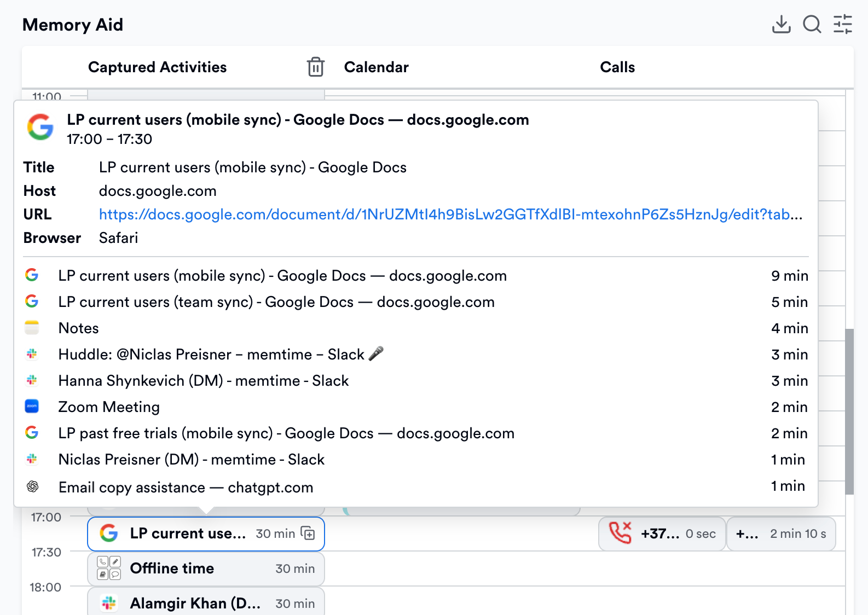Click Slack icon beside Niclas Preisner DM row
The image size is (868, 615).
[32, 459]
